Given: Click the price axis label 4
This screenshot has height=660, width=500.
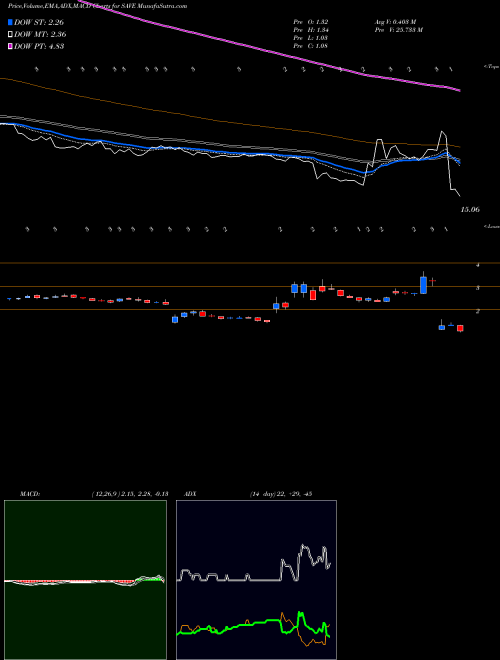Looking at the screenshot, I should [x=477, y=265].
